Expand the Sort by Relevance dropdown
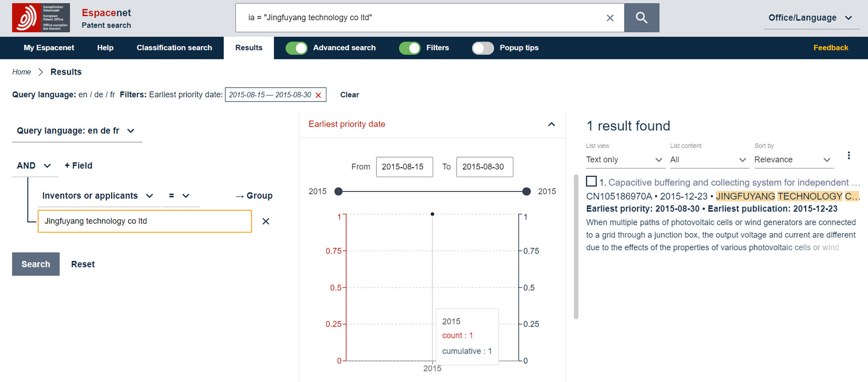Viewport: 868px width, 382px height. [792, 160]
